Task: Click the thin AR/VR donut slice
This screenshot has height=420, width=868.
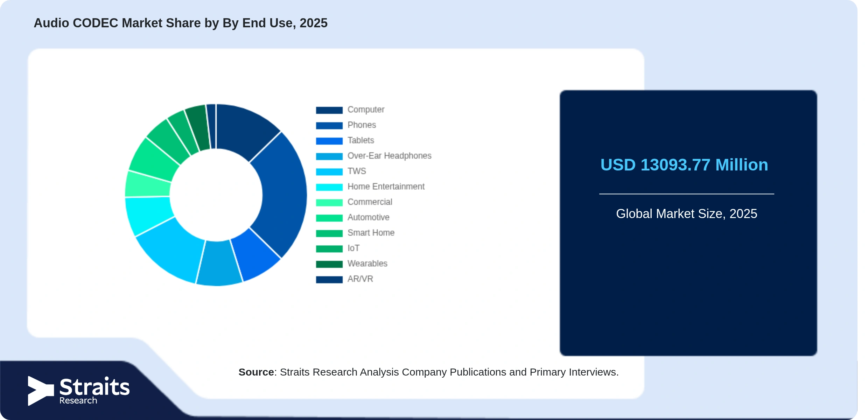Action: 212,126
